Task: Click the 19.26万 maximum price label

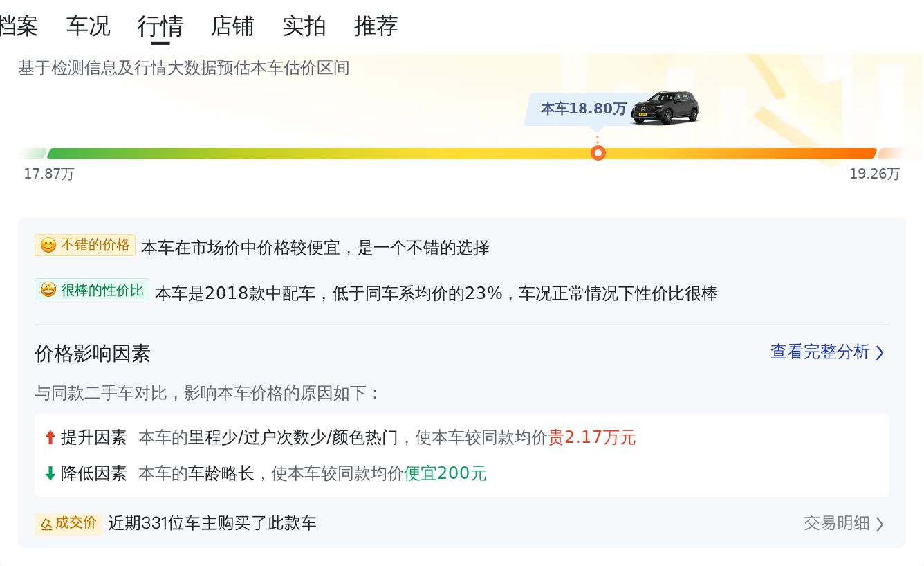Action: point(874,174)
